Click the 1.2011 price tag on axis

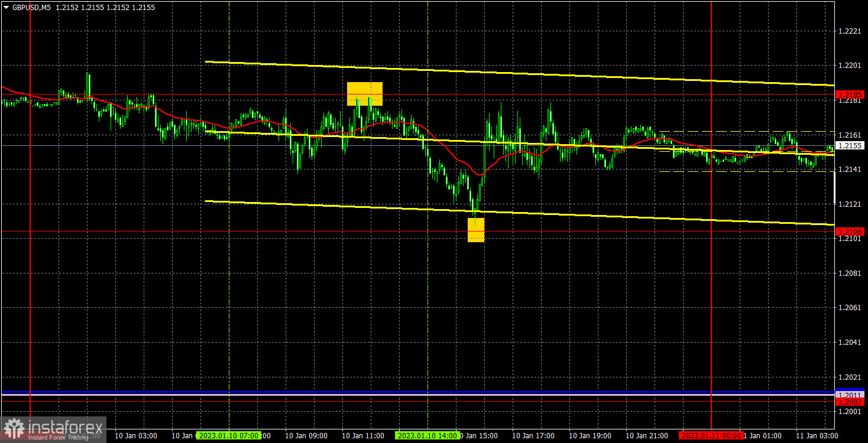(x=850, y=395)
